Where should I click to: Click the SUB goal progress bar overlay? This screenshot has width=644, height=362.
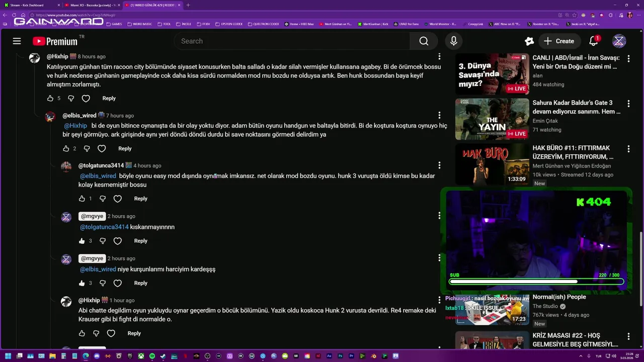click(536, 282)
